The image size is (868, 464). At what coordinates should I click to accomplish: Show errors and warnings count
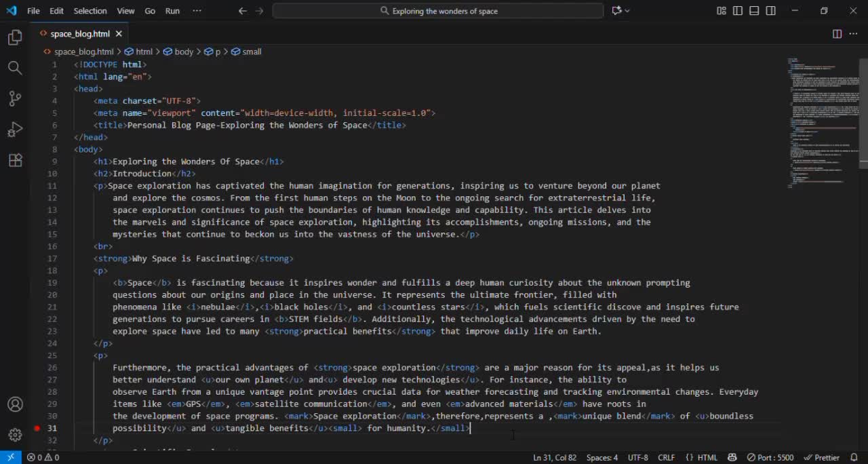click(43, 457)
